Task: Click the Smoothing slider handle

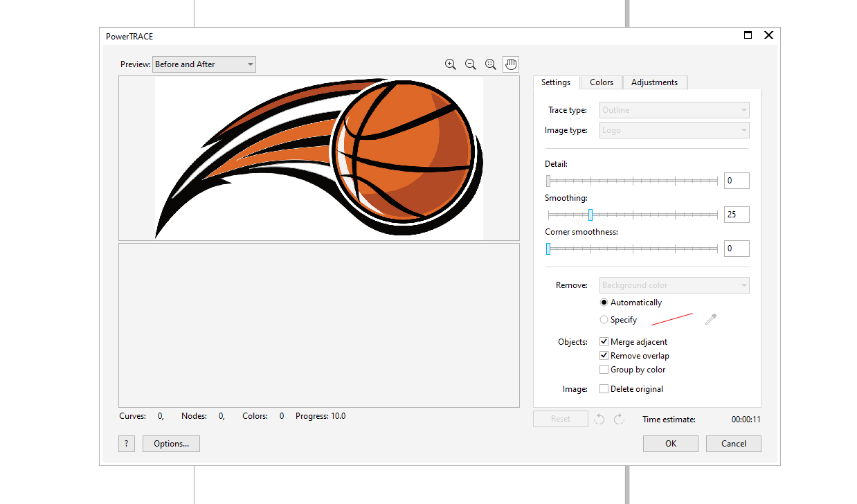Action: pyautogui.click(x=590, y=215)
